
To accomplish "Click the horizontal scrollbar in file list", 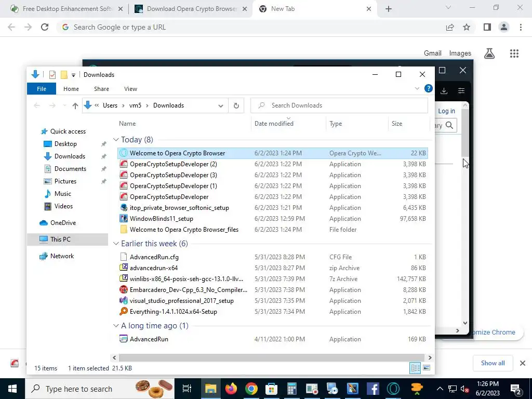I will tap(271, 357).
